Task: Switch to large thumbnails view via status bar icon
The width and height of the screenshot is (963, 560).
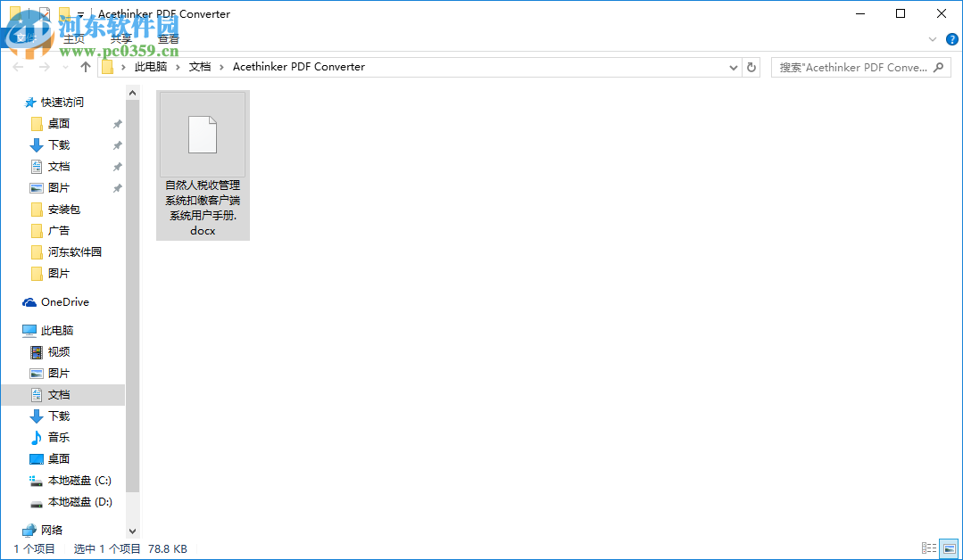Action: point(948,548)
